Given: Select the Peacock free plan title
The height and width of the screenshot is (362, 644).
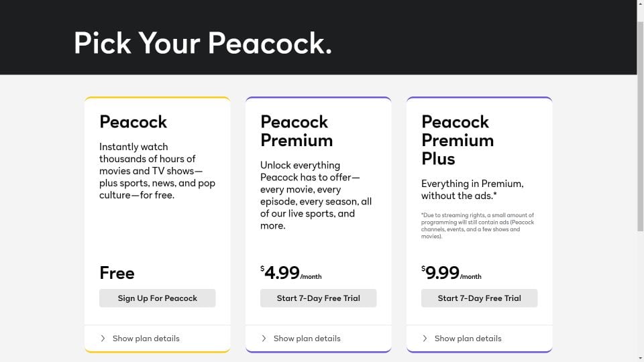Looking at the screenshot, I should tap(133, 122).
